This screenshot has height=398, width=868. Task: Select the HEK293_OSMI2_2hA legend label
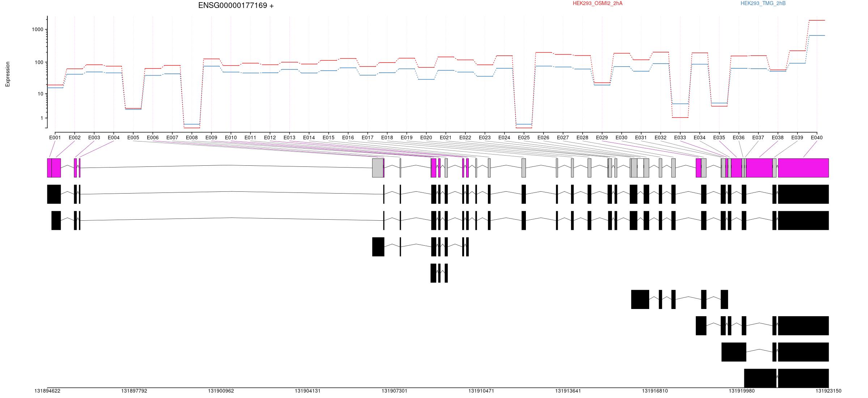(597, 3)
